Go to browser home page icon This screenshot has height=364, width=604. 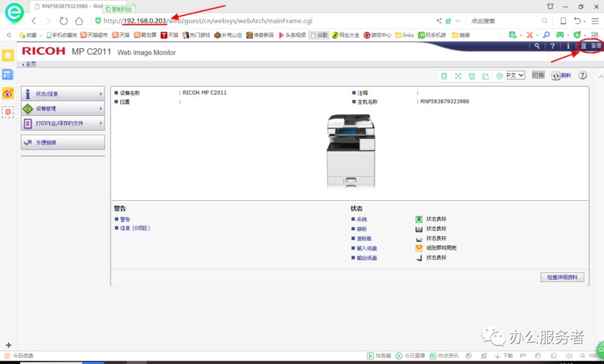coord(79,21)
